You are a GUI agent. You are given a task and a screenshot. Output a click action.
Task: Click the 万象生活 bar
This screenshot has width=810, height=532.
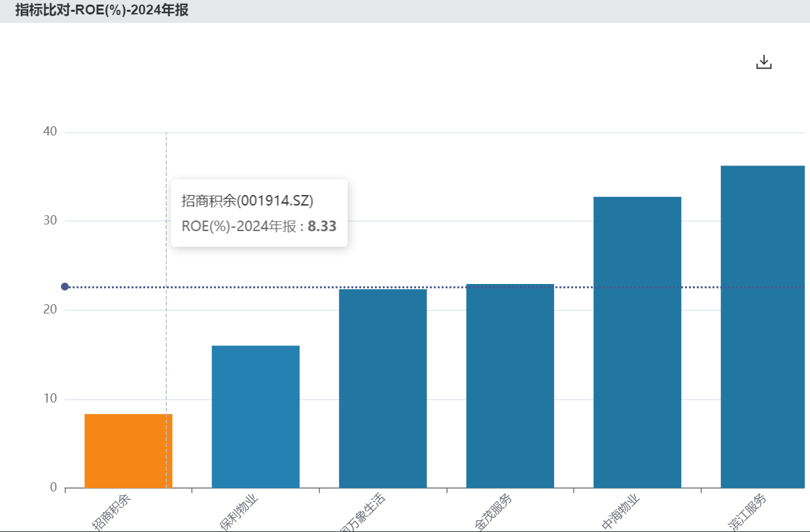[x=383, y=388]
